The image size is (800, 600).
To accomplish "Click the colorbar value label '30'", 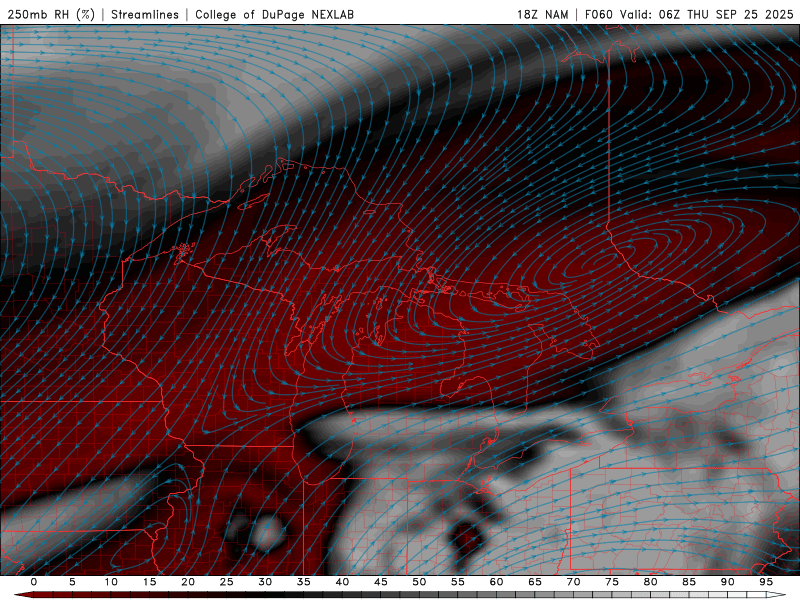I will [x=265, y=582].
